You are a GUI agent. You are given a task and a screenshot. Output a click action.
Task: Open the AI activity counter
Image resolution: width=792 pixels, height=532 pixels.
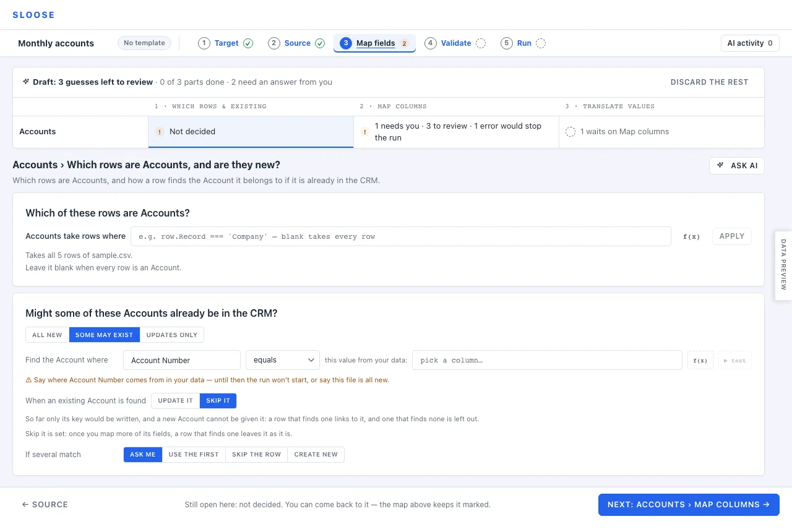(x=750, y=43)
